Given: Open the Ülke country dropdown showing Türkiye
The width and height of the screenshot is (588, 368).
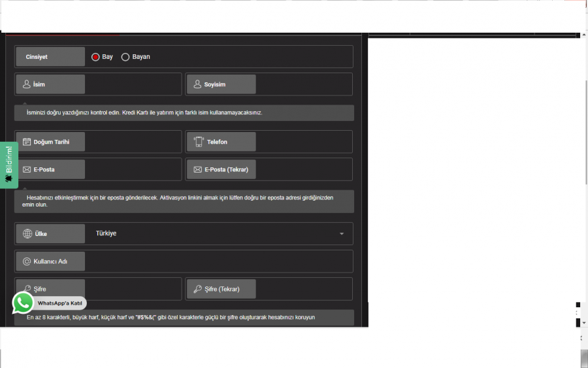Looking at the screenshot, I should (219, 233).
